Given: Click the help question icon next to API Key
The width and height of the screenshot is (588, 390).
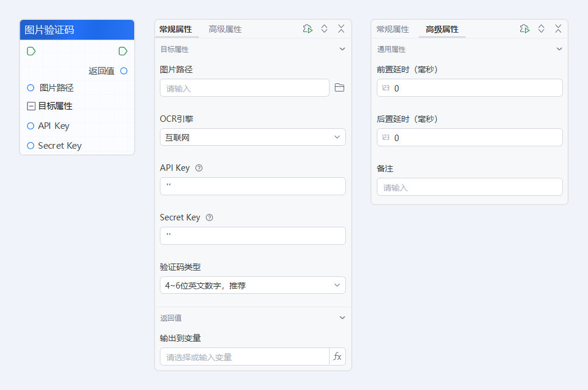Looking at the screenshot, I should (x=198, y=167).
